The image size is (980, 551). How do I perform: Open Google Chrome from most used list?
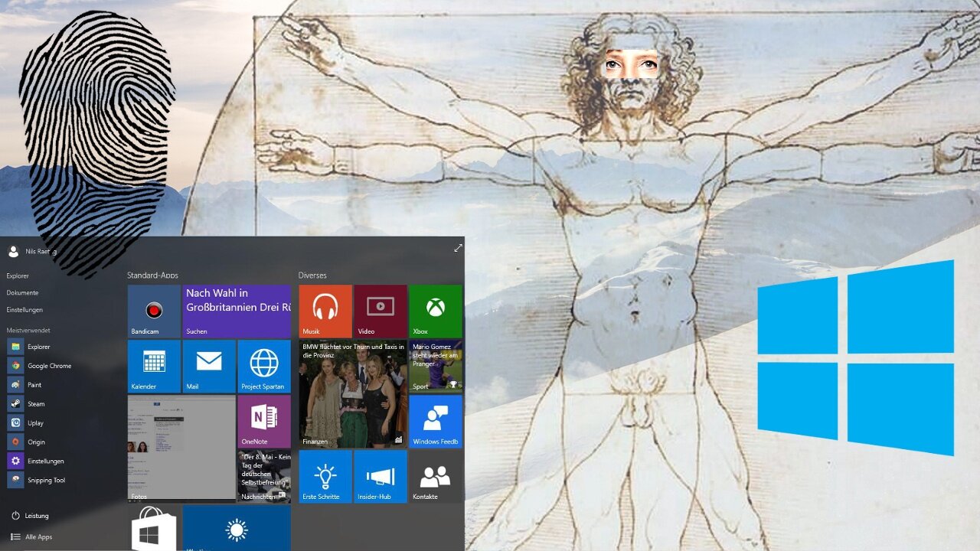[49, 366]
